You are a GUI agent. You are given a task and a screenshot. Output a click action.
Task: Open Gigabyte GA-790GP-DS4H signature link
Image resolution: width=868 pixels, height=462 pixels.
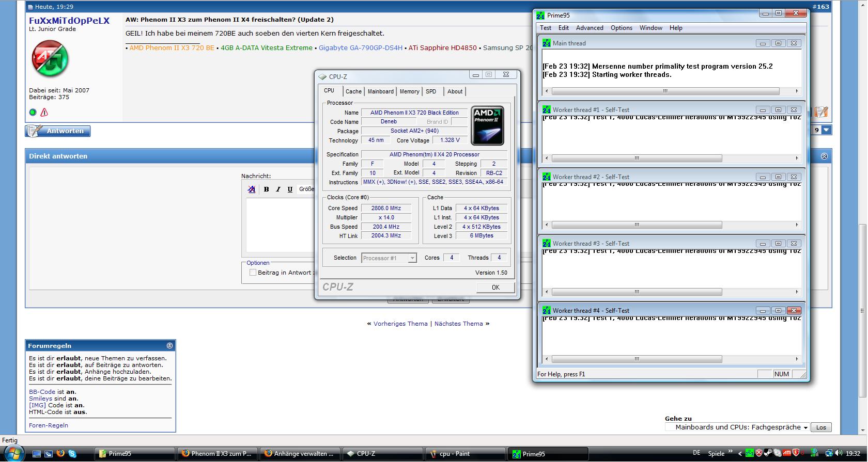pyautogui.click(x=360, y=47)
